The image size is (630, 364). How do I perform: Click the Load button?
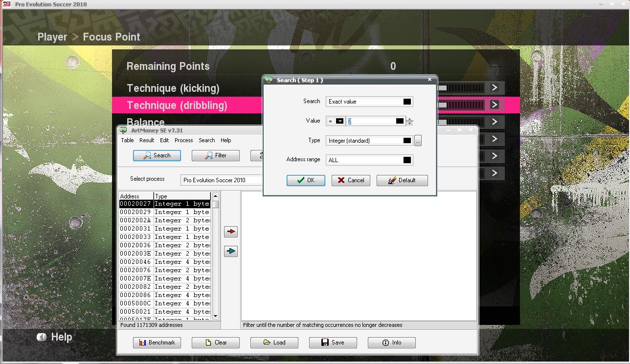point(274,343)
